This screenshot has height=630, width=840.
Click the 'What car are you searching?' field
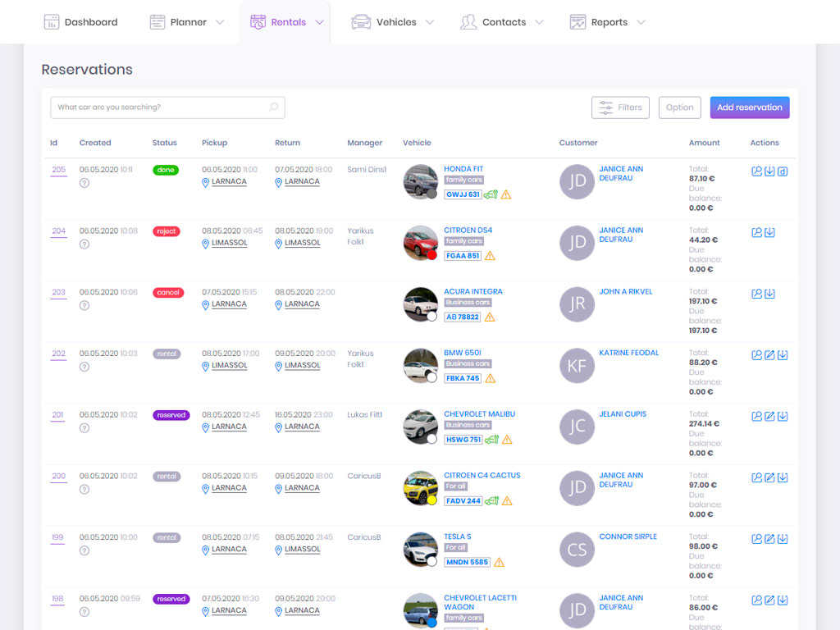[x=160, y=107]
